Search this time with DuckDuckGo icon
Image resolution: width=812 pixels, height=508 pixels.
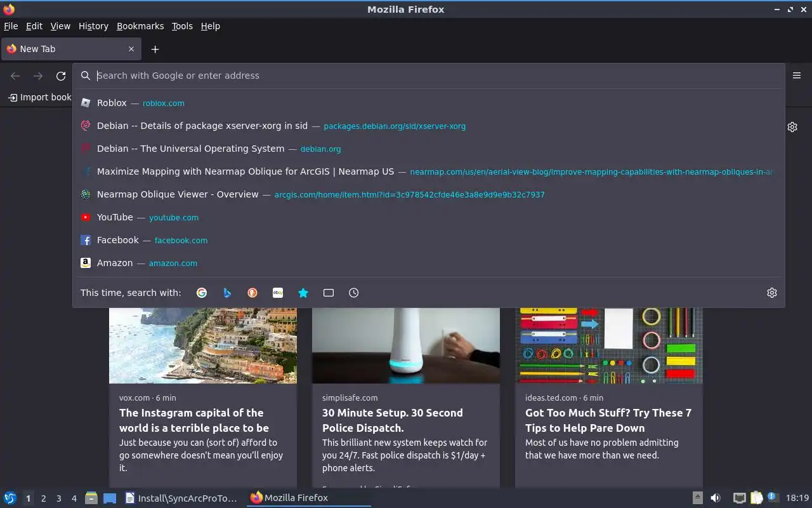click(252, 293)
